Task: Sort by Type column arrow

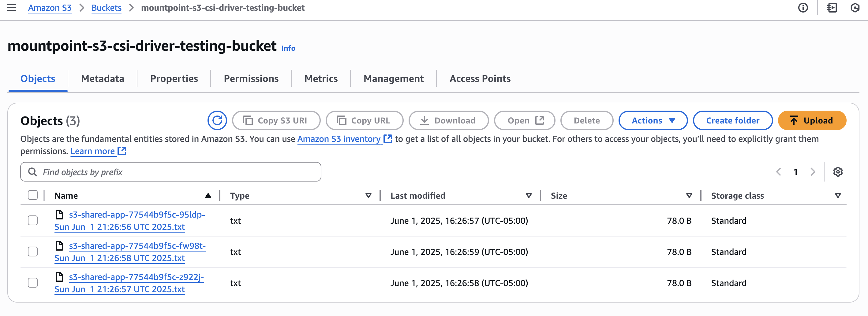Action: 368,196
